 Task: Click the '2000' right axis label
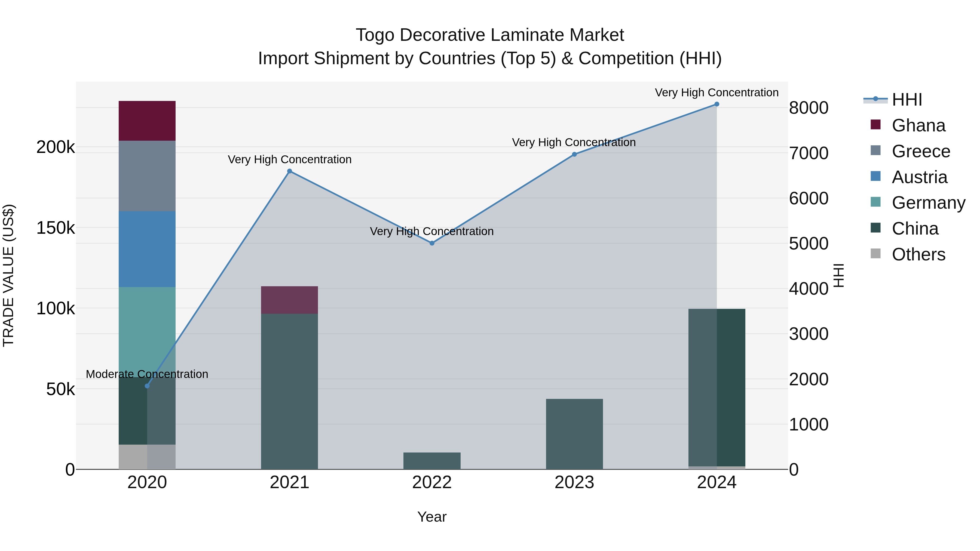[x=809, y=379]
